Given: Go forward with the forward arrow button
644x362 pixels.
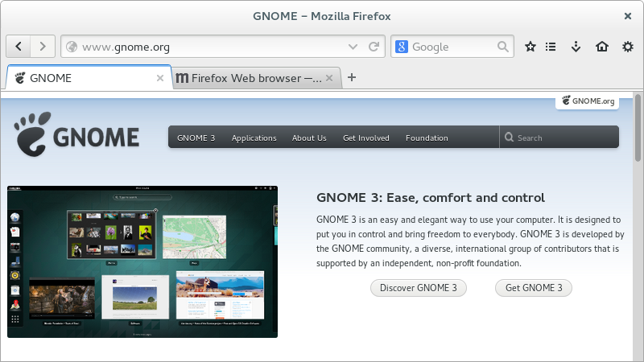Looking at the screenshot, I should pos(43,47).
